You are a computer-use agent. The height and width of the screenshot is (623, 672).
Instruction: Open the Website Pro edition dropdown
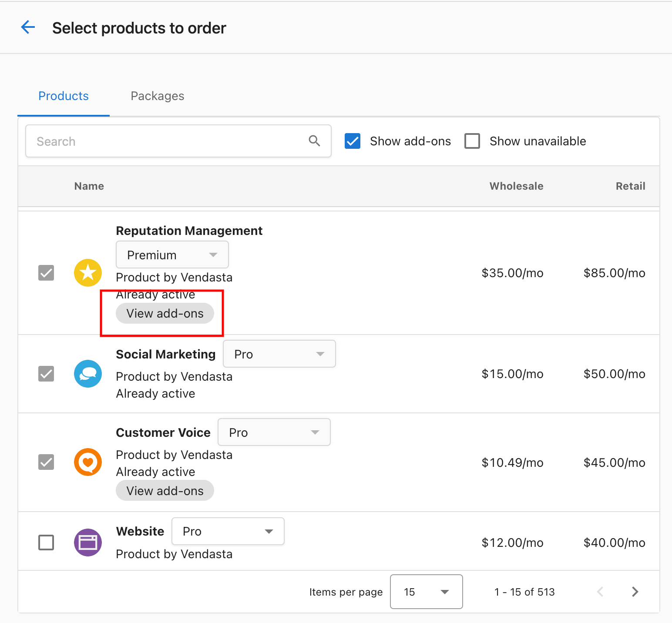pyautogui.click(x=228, y=531)
